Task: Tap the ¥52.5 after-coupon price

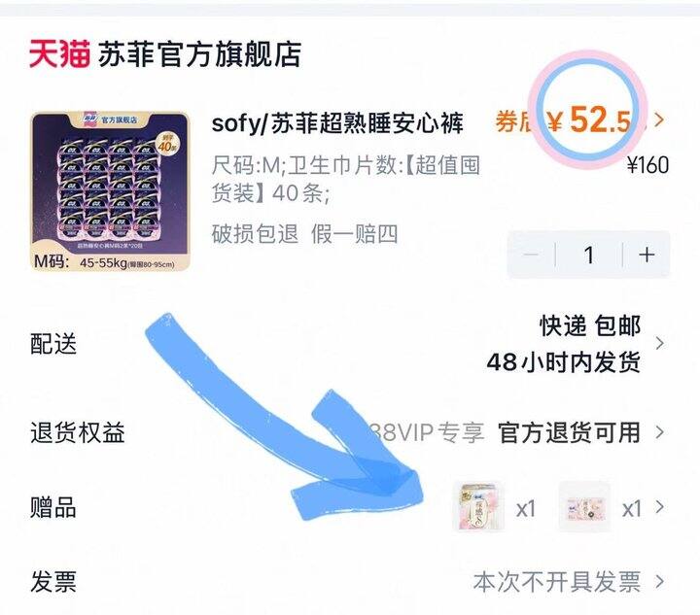Action: 590,120
